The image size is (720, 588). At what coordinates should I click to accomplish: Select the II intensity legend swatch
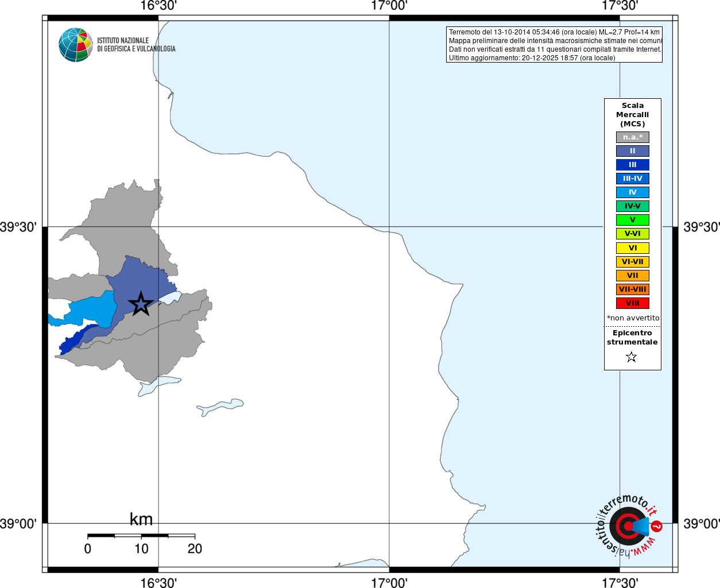(x=633, y=151)
